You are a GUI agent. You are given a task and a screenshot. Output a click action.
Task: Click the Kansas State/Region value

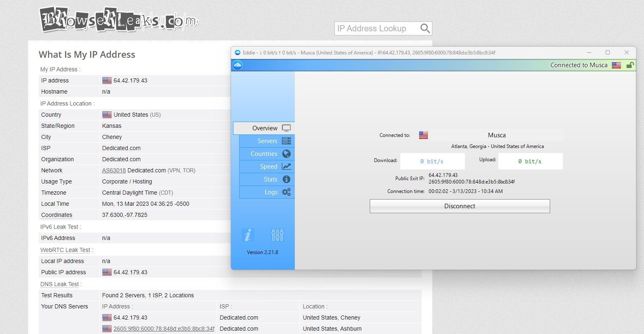[x=112, y=126]
